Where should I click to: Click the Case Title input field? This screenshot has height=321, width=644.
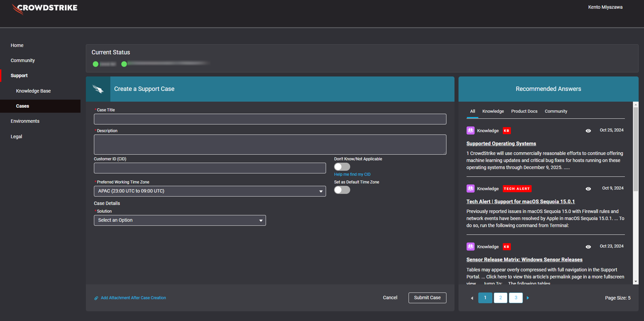tap(270, 119)
